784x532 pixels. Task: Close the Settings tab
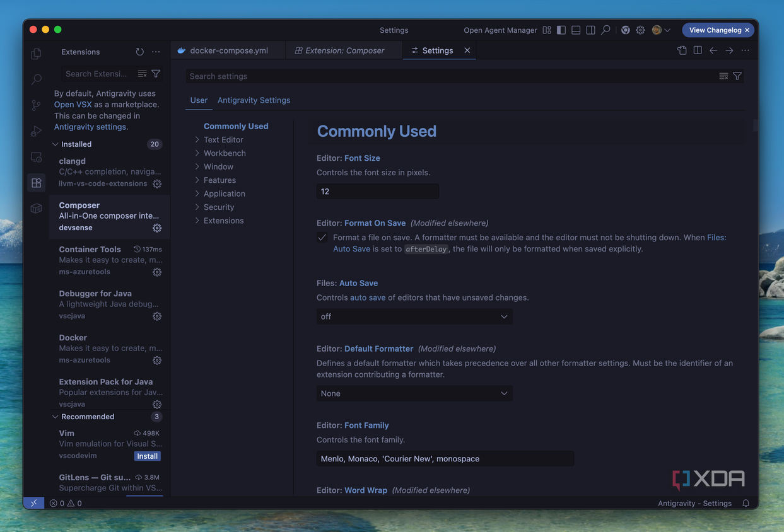[x=467, y=50]
